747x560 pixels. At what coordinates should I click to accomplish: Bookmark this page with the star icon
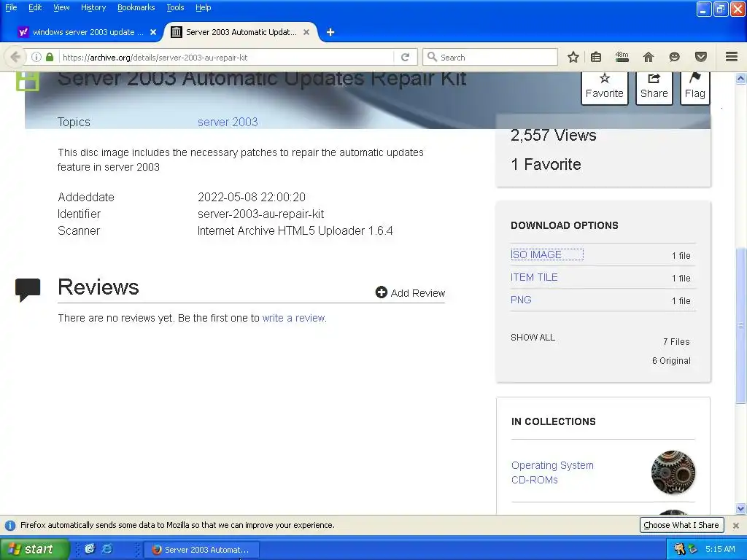573,57
